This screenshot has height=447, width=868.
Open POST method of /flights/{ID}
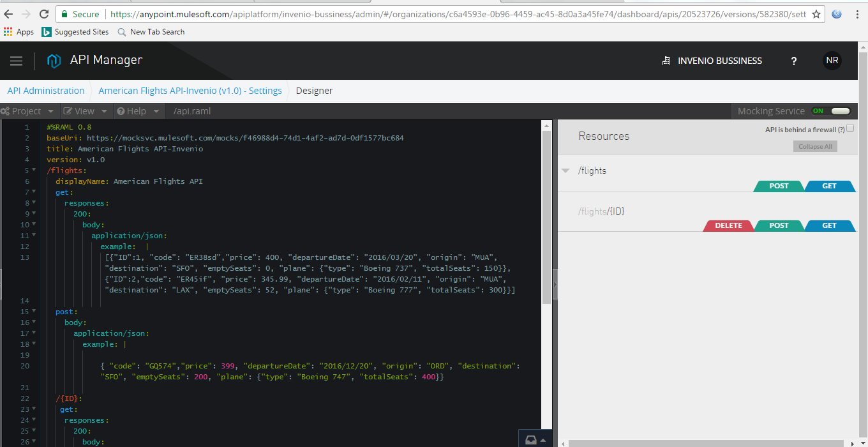pyautogui.click(x=779, y=225)
